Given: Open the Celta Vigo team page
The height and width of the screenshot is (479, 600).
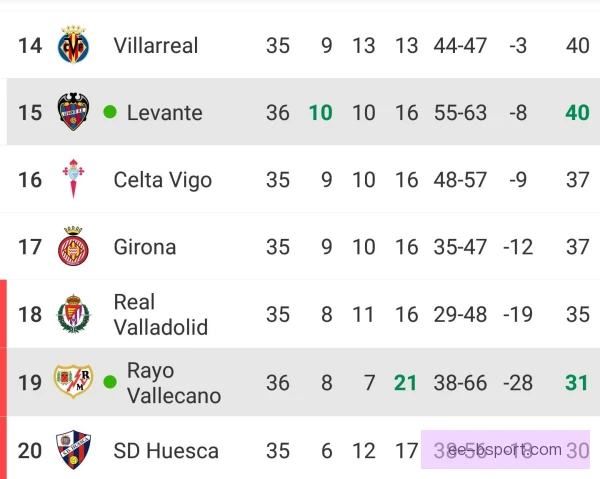Looking at the screenshot, I should pyautogui.click(x=163, y=180).
